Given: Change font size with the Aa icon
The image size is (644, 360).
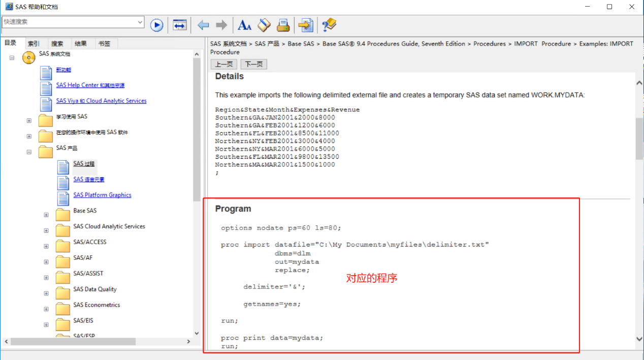Looking at the screenshot, I should coord(245,25).
